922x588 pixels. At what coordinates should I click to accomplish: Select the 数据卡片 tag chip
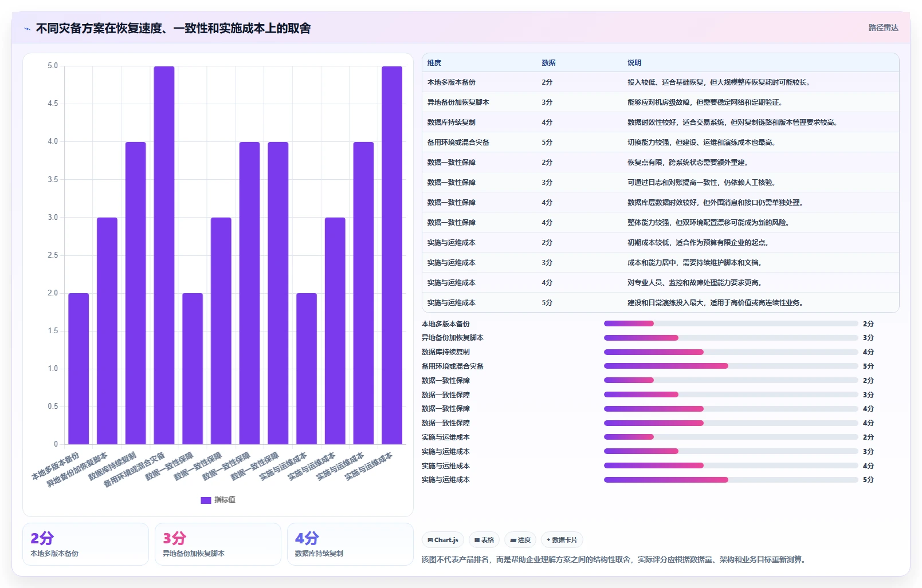[x=562, y=540]
